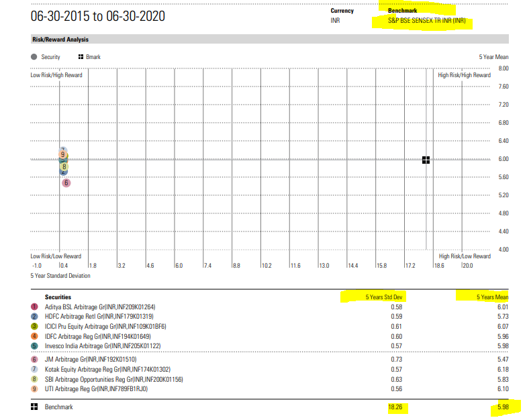This screenshot has width=527, height=420.
Task: Click marker 6 beside JM Arbitrage
Action: click(34, 359)
